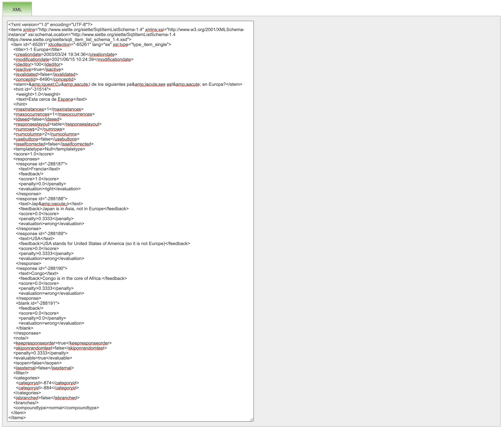Place cursor on the xml version declaration line
Image resolution: width=504 pixels, height=430 pixels.
coord(50,24)
